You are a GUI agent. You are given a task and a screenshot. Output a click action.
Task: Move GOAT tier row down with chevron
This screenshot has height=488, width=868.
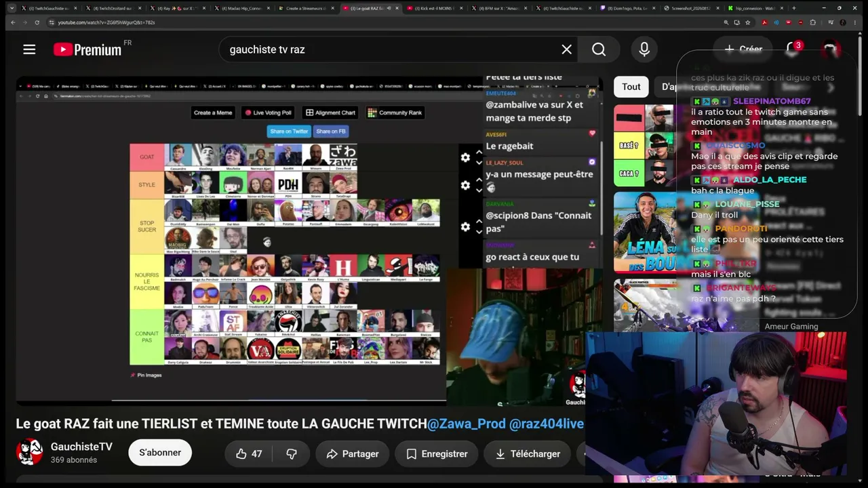click(479, 163)
